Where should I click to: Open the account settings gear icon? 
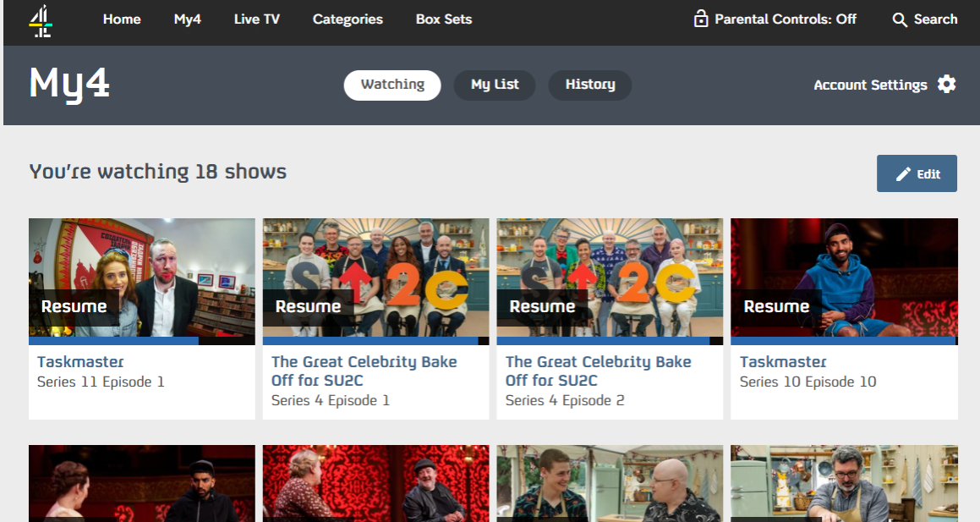(947, 85)
